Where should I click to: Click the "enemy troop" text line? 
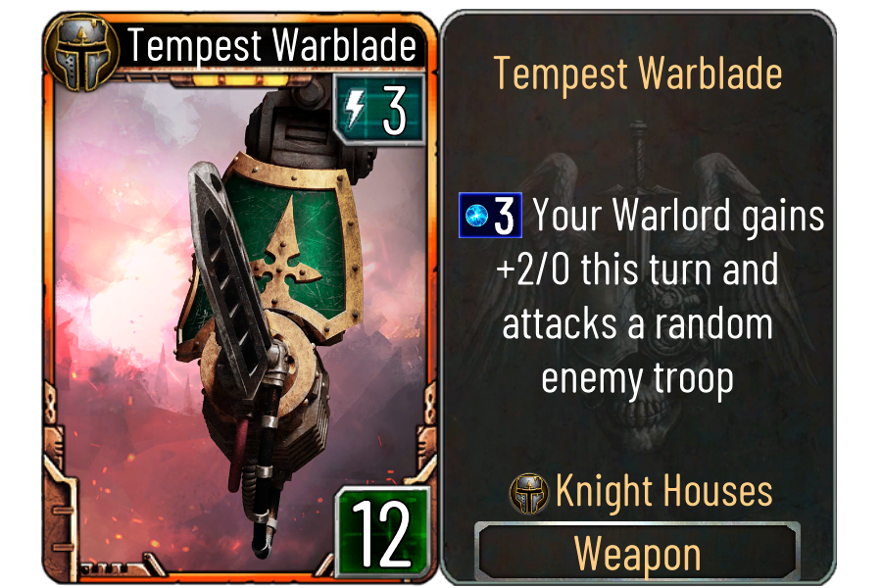tap(637, 380)
